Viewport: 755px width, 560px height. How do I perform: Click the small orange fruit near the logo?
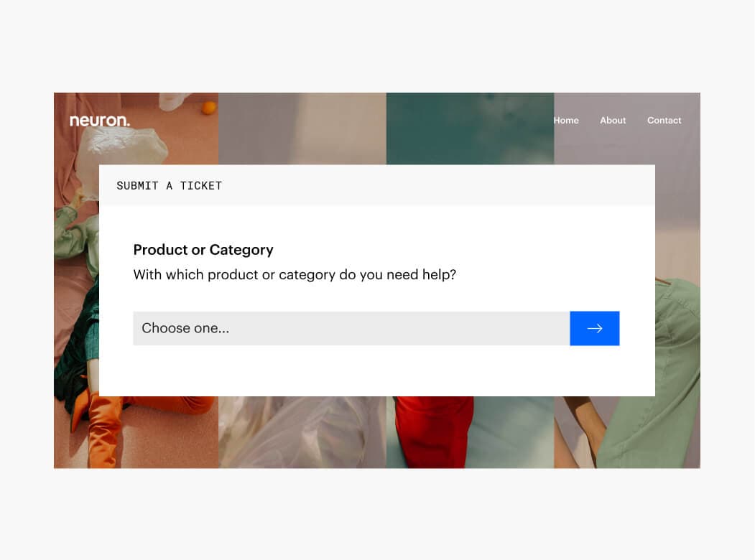208,107
